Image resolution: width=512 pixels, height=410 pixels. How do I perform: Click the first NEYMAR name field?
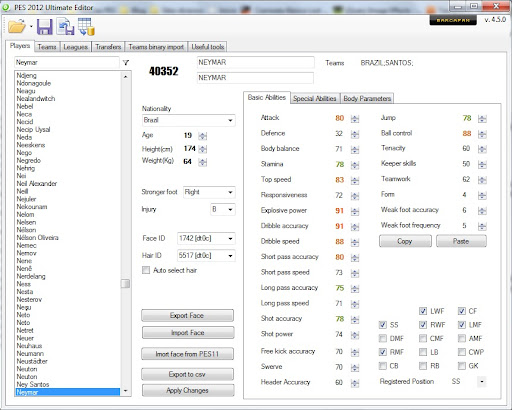pyautogui.click(x=255, y=62)
